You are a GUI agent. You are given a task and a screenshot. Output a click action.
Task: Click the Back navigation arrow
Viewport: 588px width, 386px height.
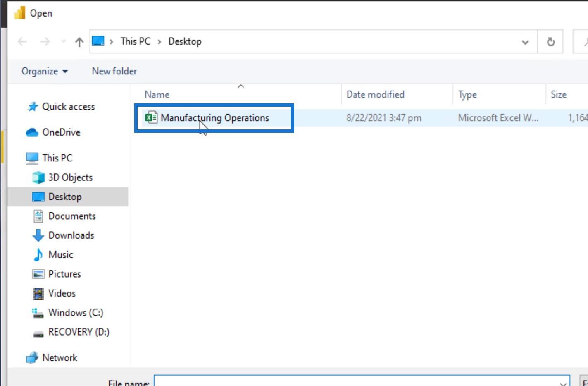point(22,41)
